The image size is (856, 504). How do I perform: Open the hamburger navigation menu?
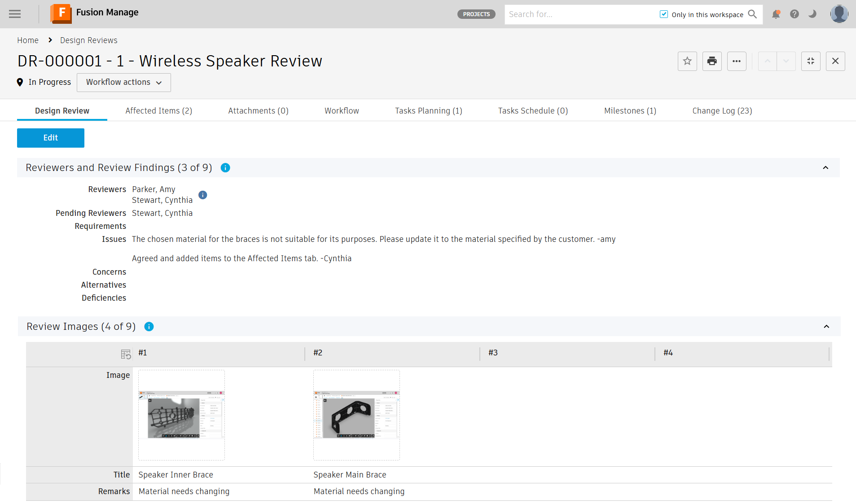coord(15,14)
